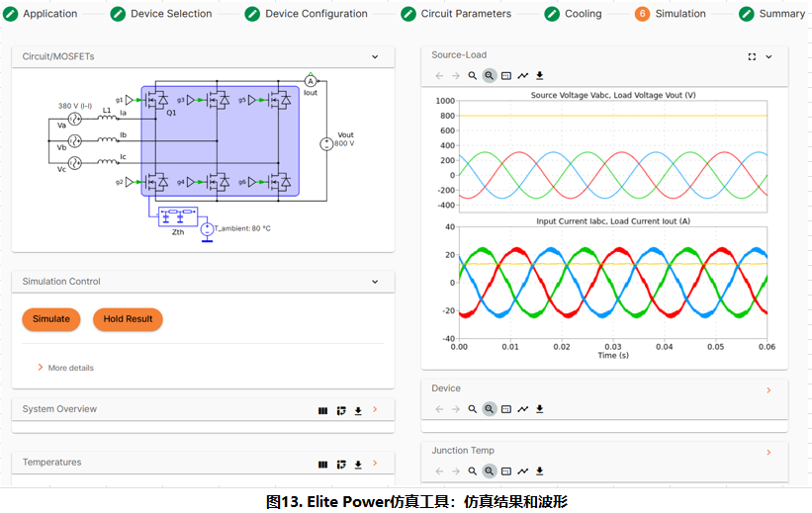Expand More details in Simulation Control
The width and height of the screenshot is (812, 513).
click(65, 368)
